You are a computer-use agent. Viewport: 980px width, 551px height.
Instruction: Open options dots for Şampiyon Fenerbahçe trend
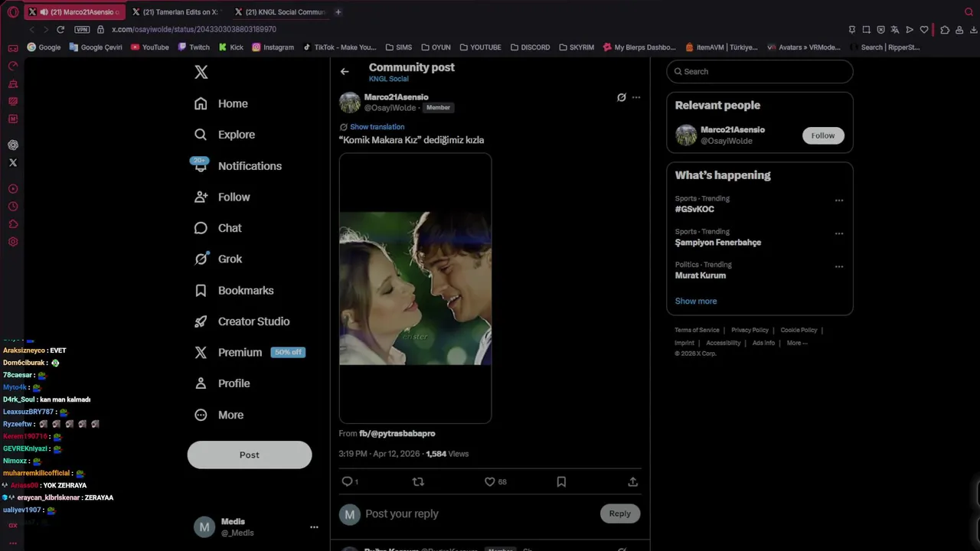[839, 233]
